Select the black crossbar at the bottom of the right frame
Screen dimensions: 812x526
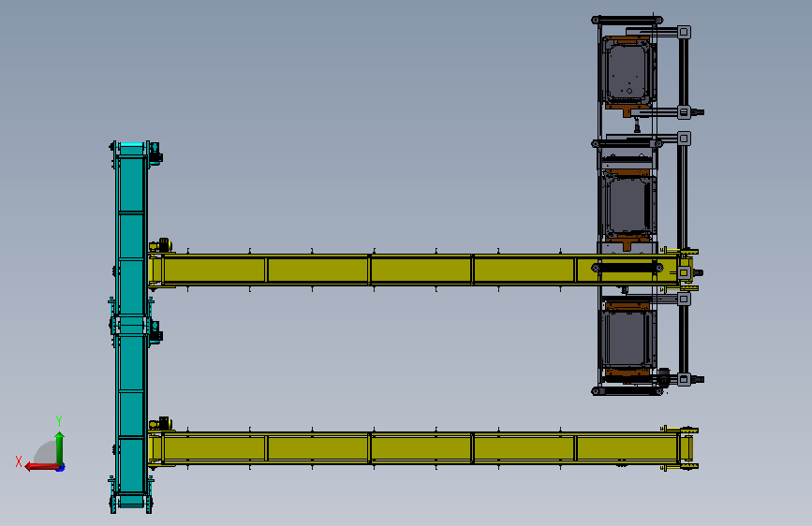(x=627, y=391)
